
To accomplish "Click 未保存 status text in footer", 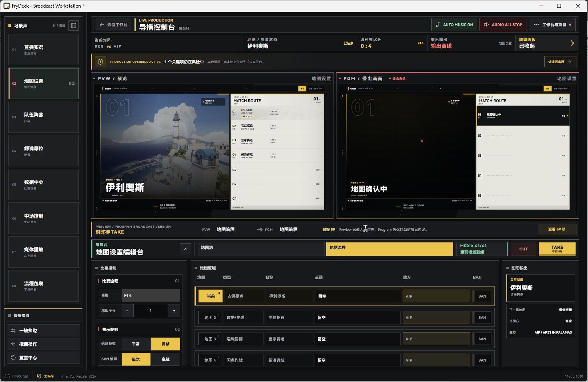I will coord(48,376).
